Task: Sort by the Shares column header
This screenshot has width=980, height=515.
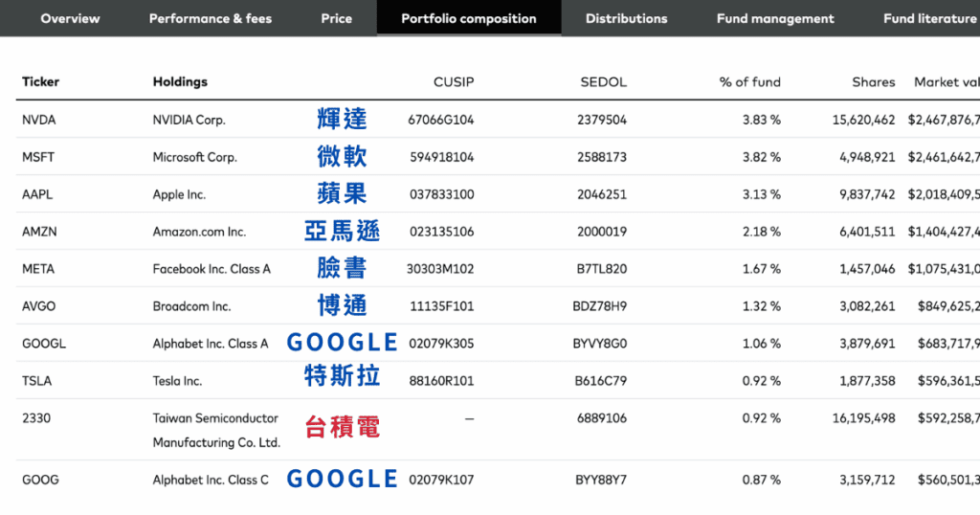Action: coord(873,82)
